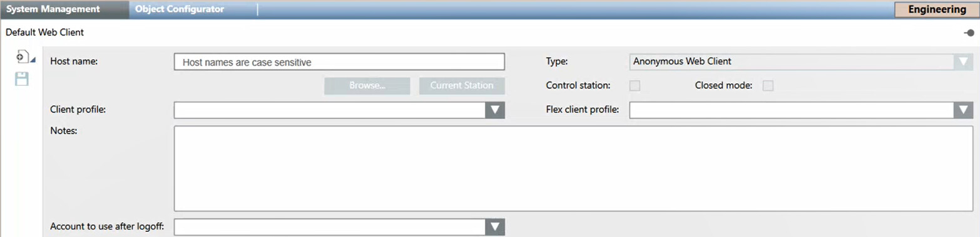This screenshot has height=237, width=980.
Task: Expand the small arrow beside the new icon
Action: tap(33, 60)
